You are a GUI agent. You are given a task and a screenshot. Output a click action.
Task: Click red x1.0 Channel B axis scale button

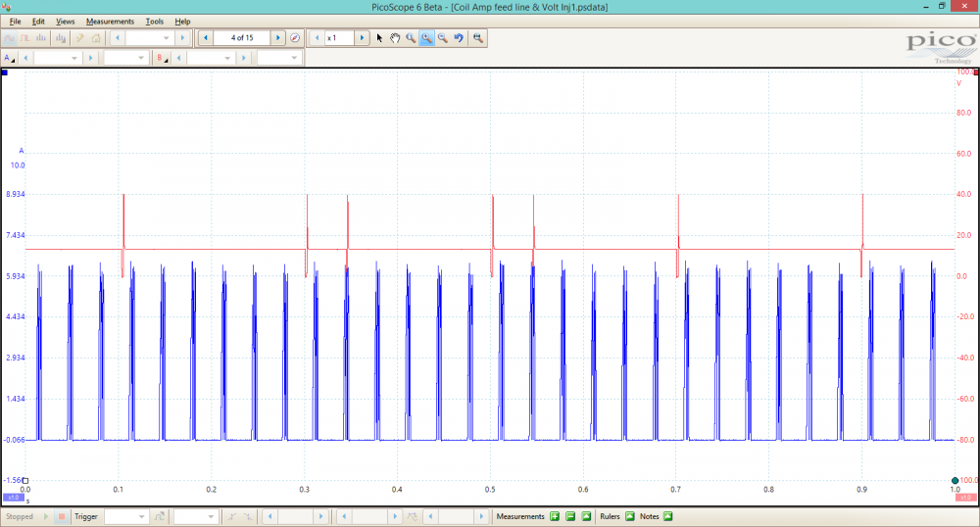tap(965, 498)
